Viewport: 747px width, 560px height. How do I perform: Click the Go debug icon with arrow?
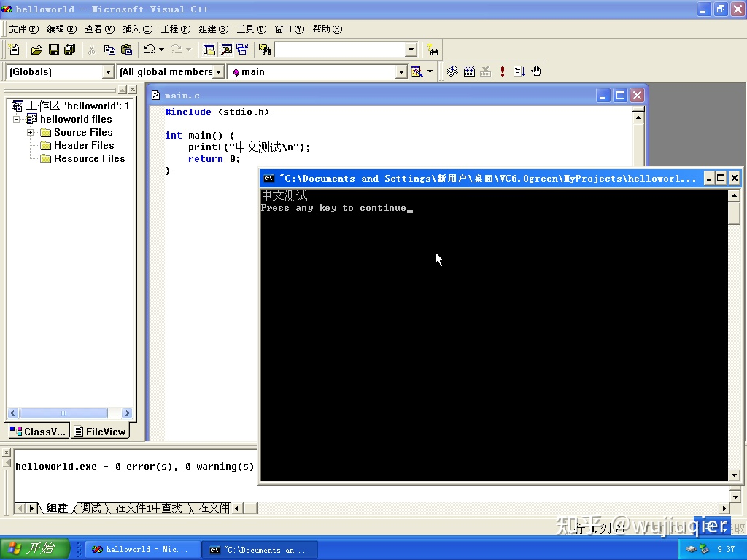click(519, 71)
